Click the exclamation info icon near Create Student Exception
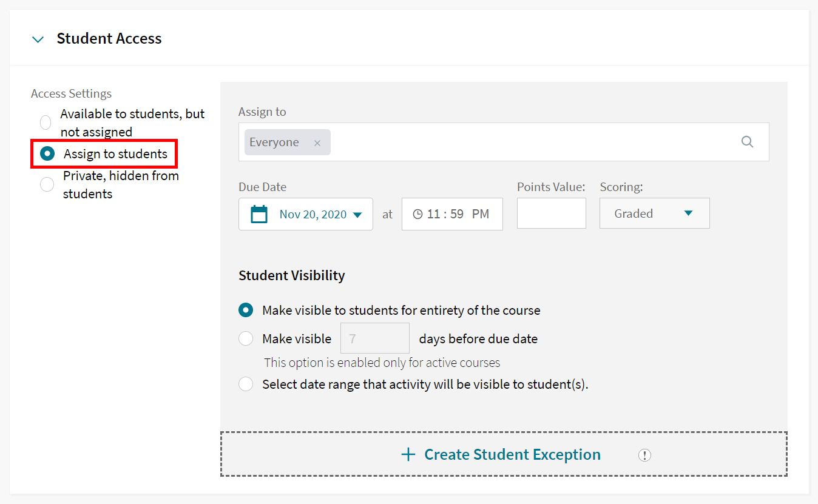Viewport: 818px width, 504px height. (x=644, y=455)
